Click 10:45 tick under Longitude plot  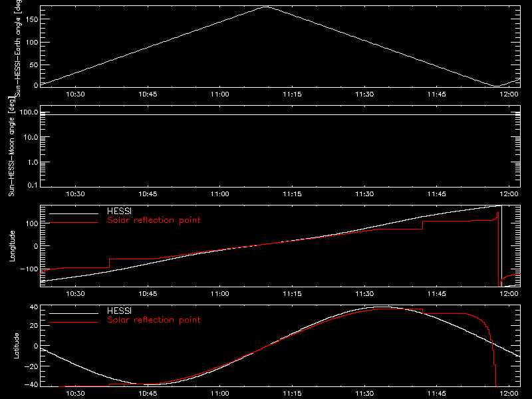click(x=148, y=294)
